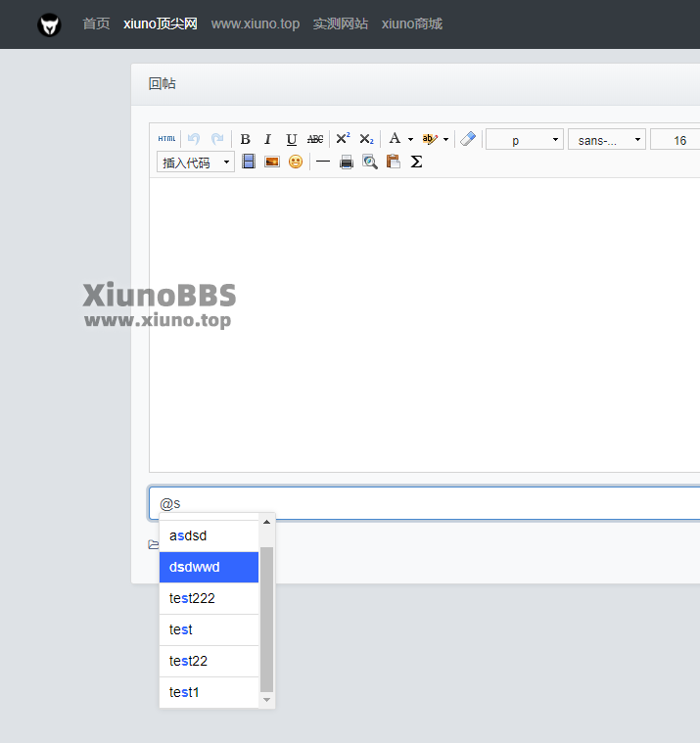
Task: Click the suggestion list scrollbar thumb
Action: click(x=267, y=620)
